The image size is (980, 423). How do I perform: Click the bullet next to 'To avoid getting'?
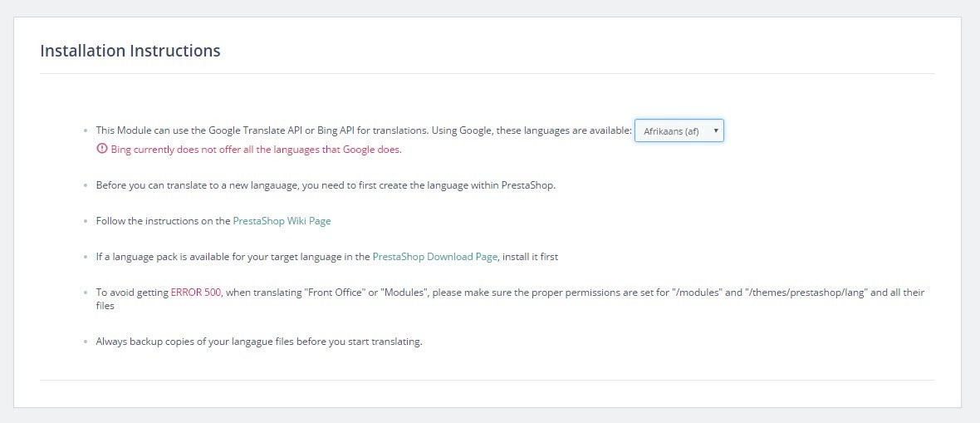click(x=86, y=293)
